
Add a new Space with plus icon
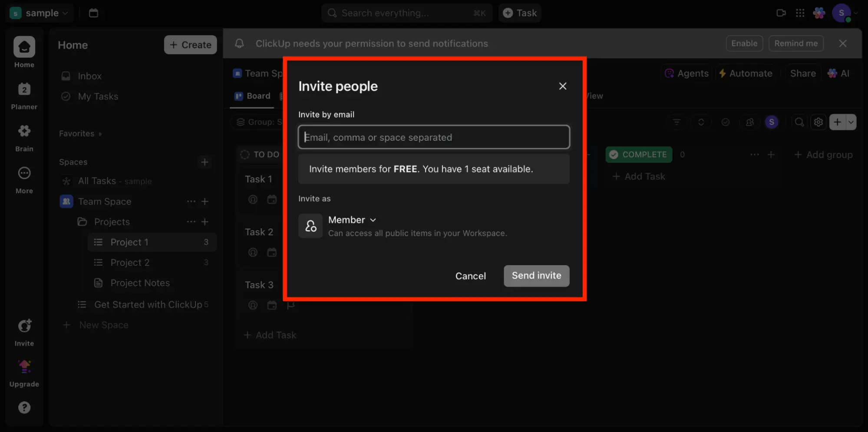[x=205, y=162]
